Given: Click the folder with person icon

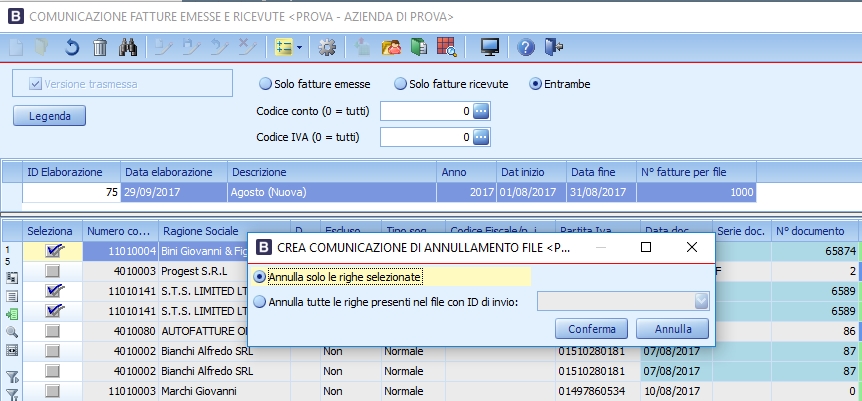Looking at the screenshot, I should pos(391,48).
